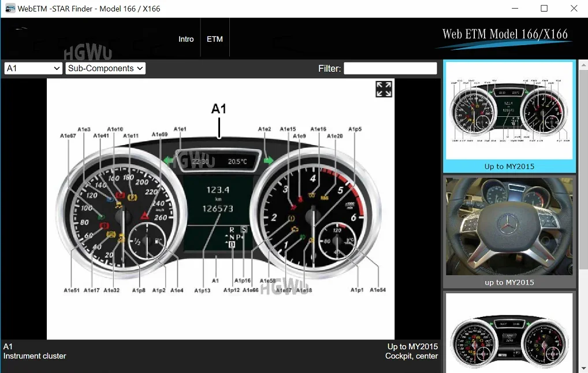588x373 pixels.
Task: Switch to the Intro tab
Action: [186, 39]
